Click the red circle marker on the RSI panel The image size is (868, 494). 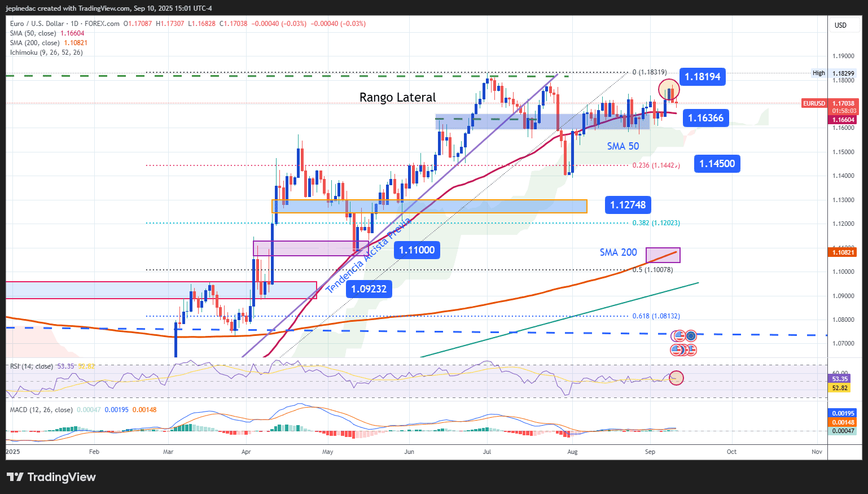(676, 378)
